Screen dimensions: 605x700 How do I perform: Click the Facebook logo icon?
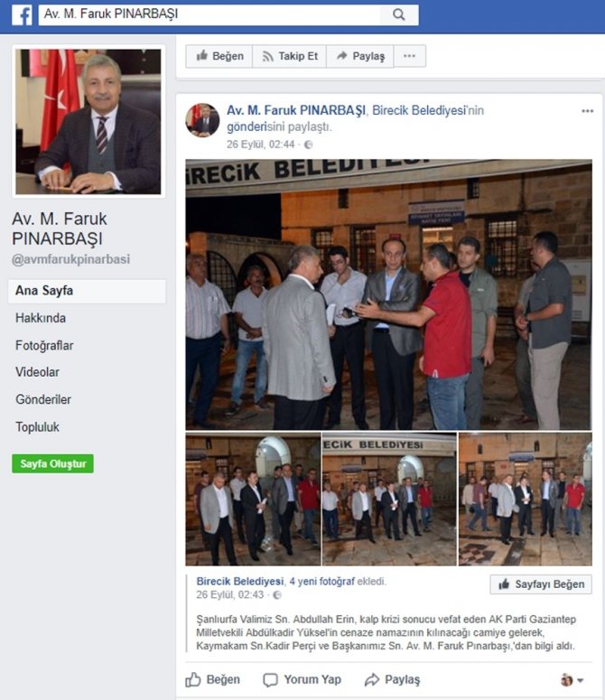(x=22, y=14)
